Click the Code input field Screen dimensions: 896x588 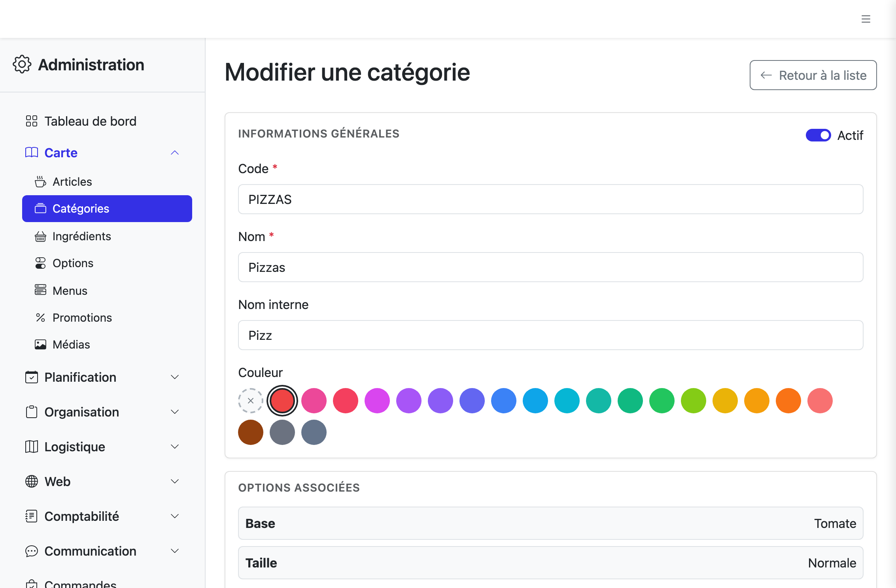550,199
